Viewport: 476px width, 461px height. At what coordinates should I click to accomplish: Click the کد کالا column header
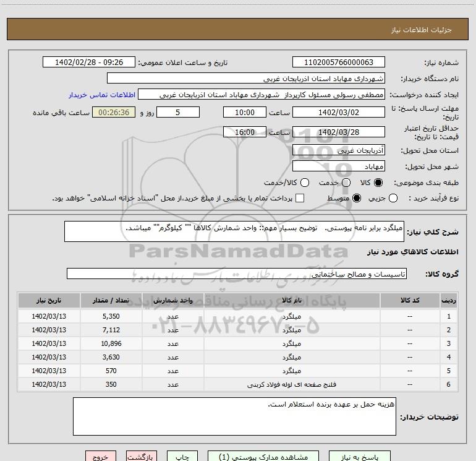[x=410, y=301]
